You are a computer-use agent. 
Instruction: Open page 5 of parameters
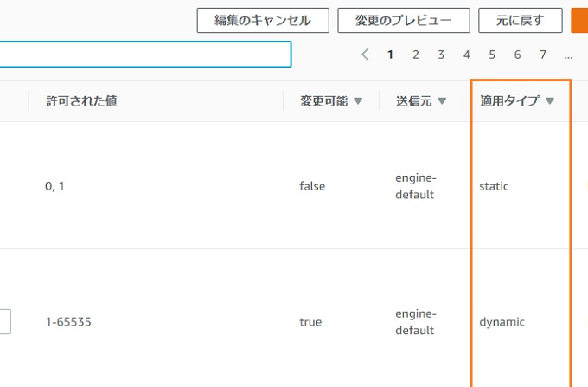click(x=492, y=55)
